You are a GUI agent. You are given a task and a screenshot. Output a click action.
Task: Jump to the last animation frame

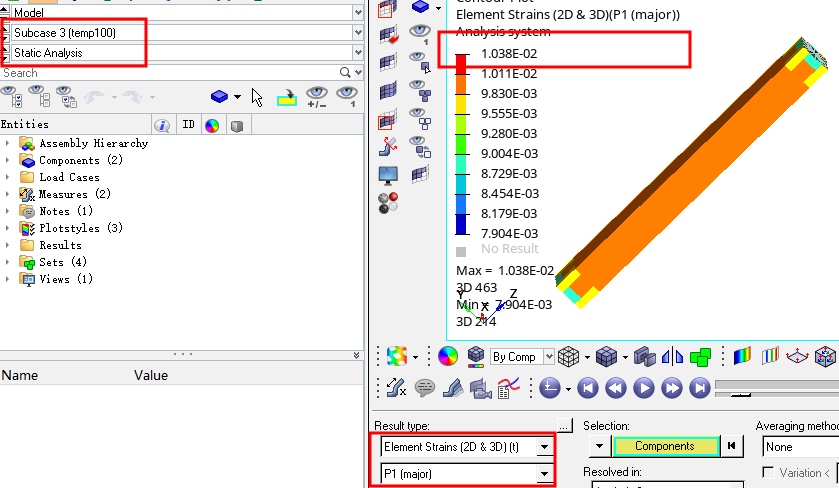(x=700, y=387)
